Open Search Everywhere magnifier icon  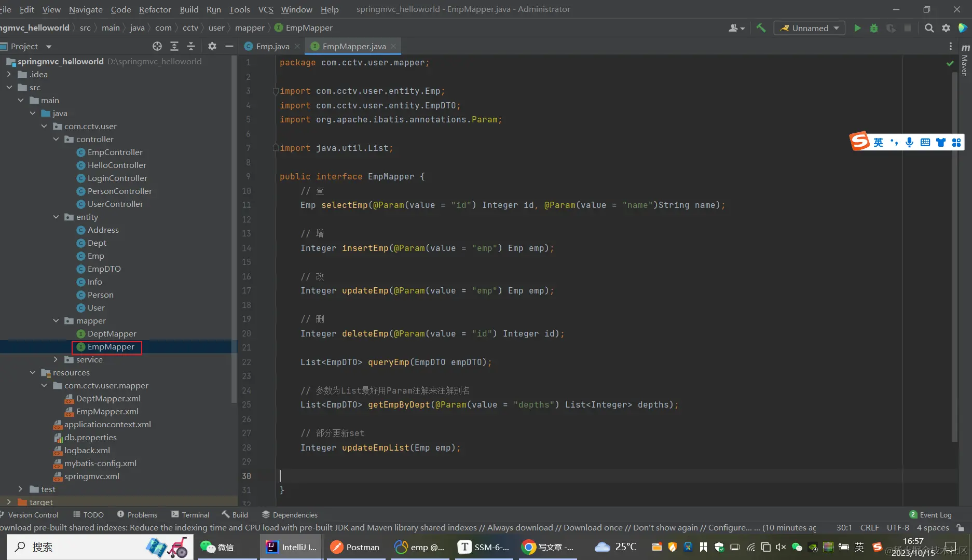pyautogui.click(x=929, y=28)
